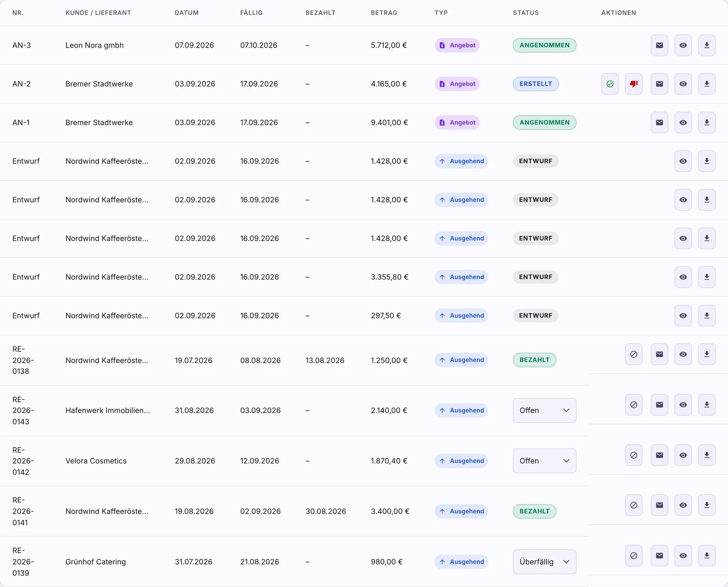Accept offer AN-2 with green checkmark icon
Viewport: 728px width, 587px height.
coord(610,84)
